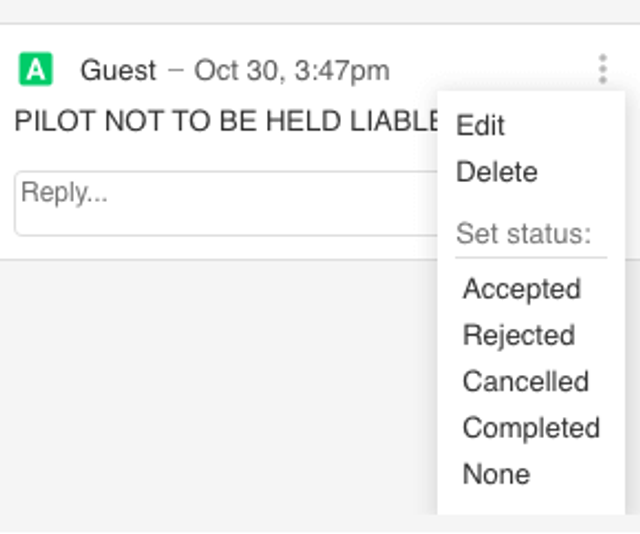Set comment status to Accepted
This screenshot has width=640, height=534.
[x=521, y=289]
